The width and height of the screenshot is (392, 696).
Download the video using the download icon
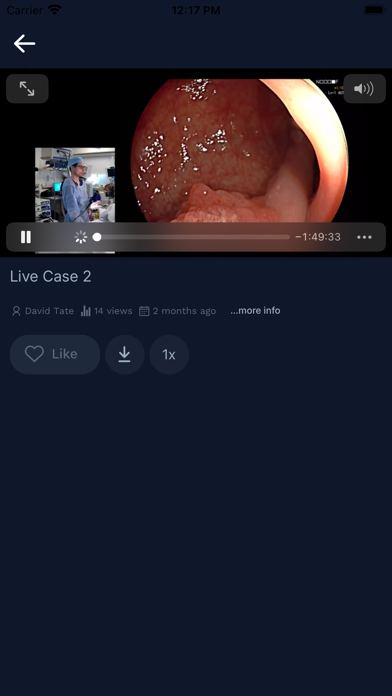pyautogui.click(x=125, y=354)
